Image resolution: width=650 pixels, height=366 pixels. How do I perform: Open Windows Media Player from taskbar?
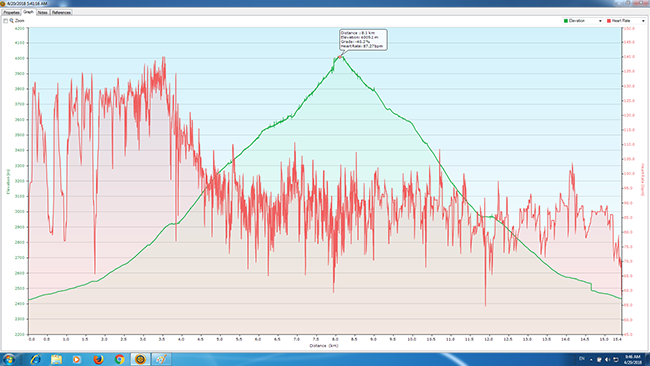click(77, 359)
